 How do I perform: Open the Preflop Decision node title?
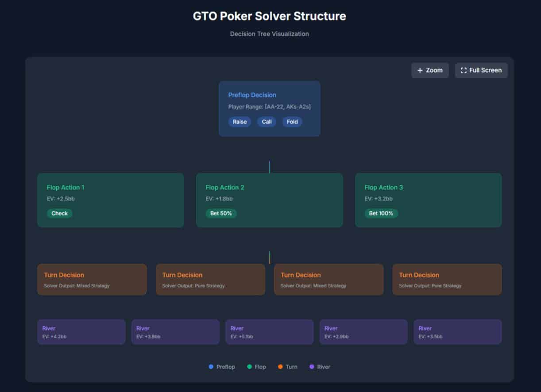point(252,95)
